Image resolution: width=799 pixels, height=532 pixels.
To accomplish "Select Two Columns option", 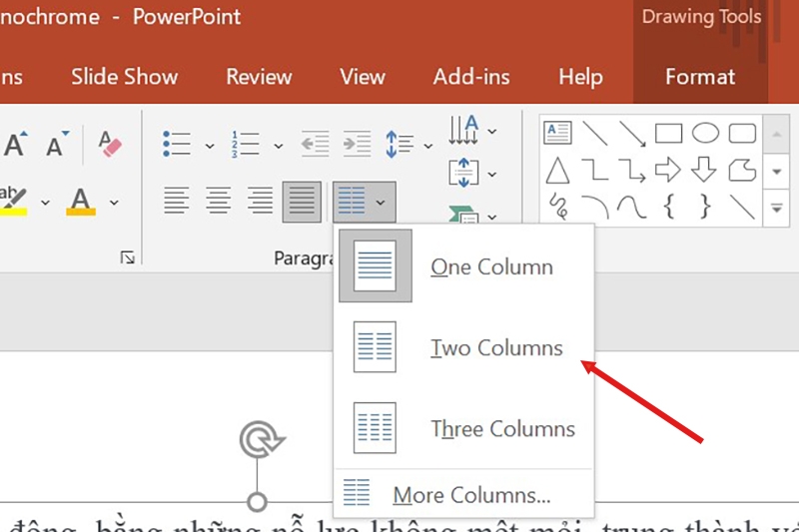I will pos(463,347).
